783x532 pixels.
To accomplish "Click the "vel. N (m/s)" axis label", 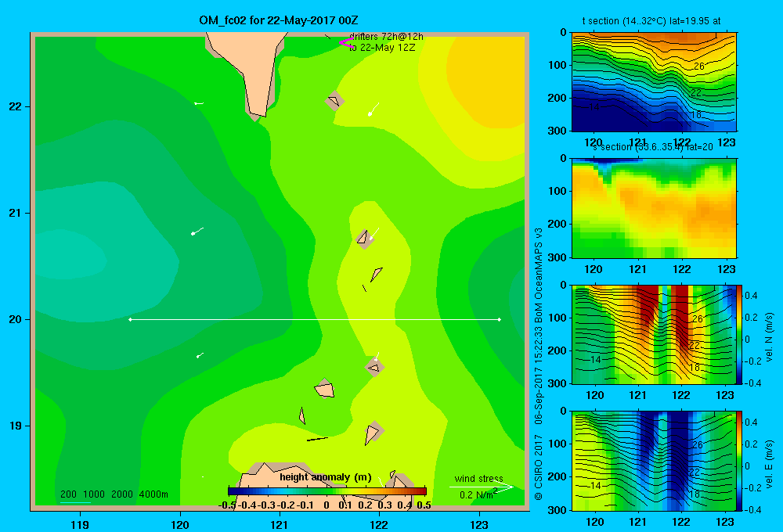I will pos(770,337).
